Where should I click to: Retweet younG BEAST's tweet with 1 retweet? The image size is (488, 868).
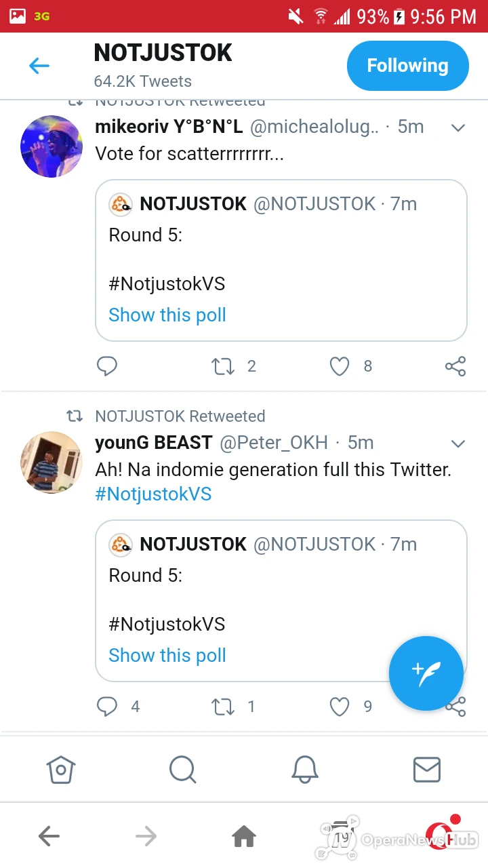223,707
